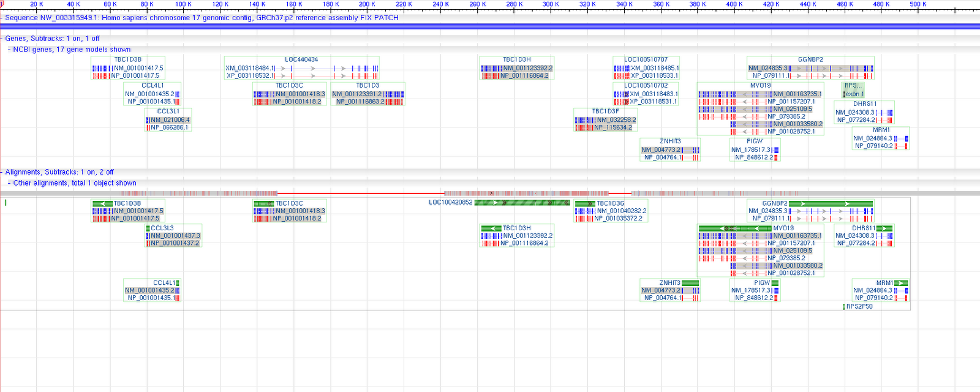Click the green bar beside GGNBP2 in alignments
The width and height of the screenshot is (980, 392).
click(831, 203)
